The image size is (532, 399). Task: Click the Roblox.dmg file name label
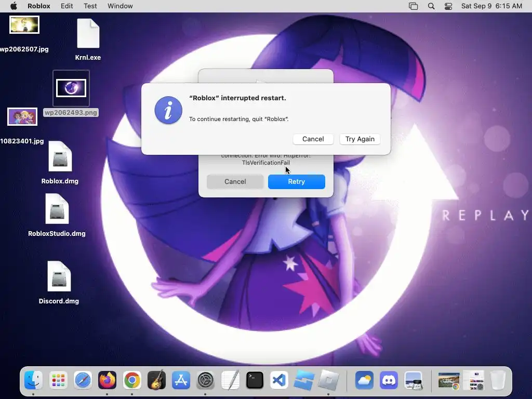point(60,181)
